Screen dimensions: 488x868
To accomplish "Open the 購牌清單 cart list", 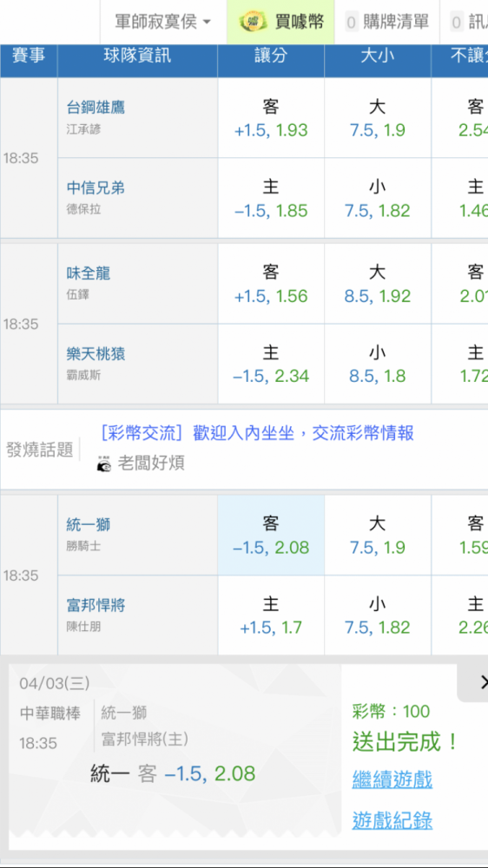I will 386,23.
